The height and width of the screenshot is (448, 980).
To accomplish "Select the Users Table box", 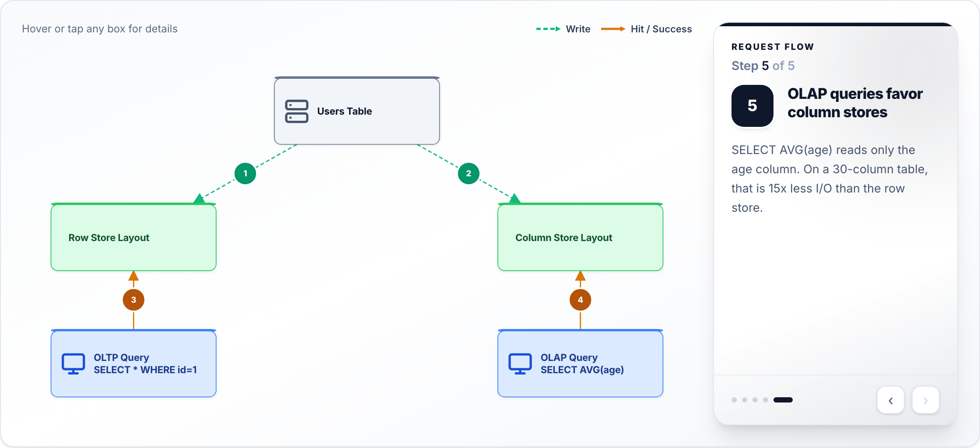I will (x=357, y=111).
